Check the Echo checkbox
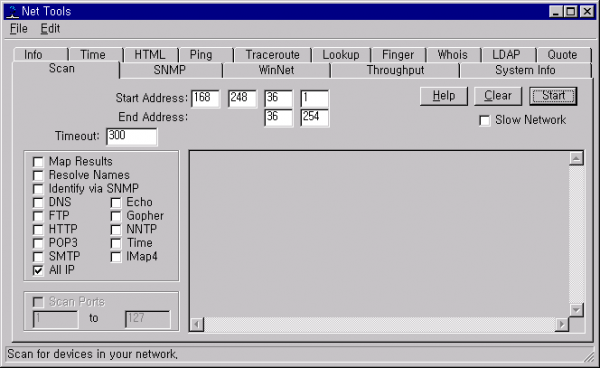The width and height of the screenshot is (600, 368). click(x=116, y=202)
